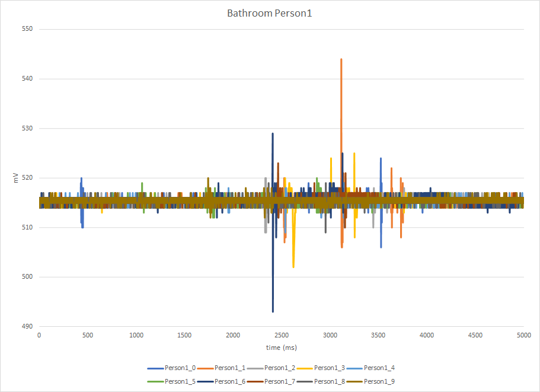Click the 2500 label on the time axis
The width and height of the screenshot is (540, 392).
[x=282, y=335]
